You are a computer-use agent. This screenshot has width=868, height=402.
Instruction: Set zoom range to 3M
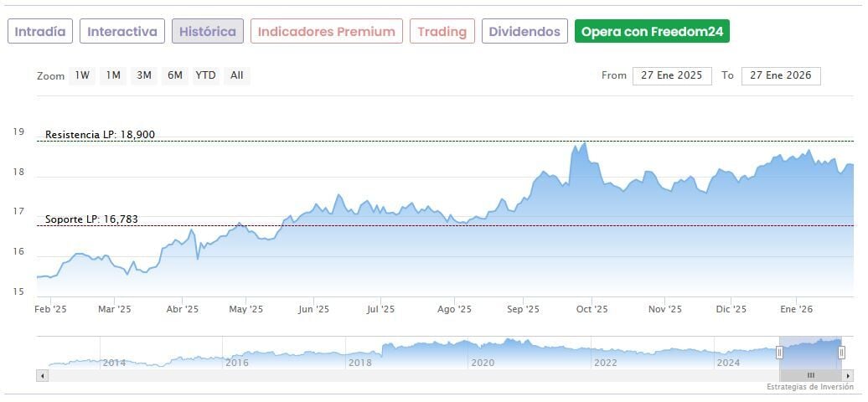tap(144, 75)
